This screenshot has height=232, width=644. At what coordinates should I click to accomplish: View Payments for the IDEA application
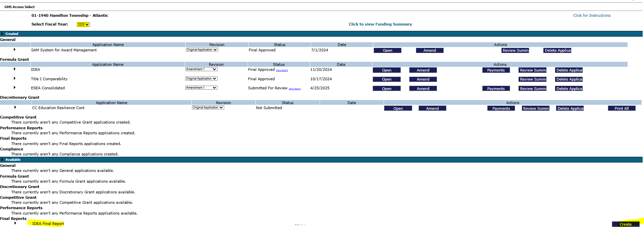click(x=496, y=70)
